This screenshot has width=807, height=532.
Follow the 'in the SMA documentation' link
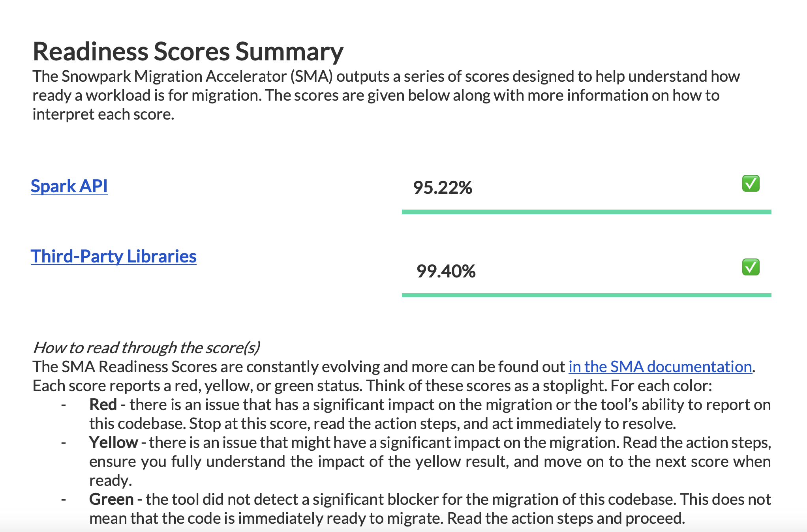[x=660, y=367]
